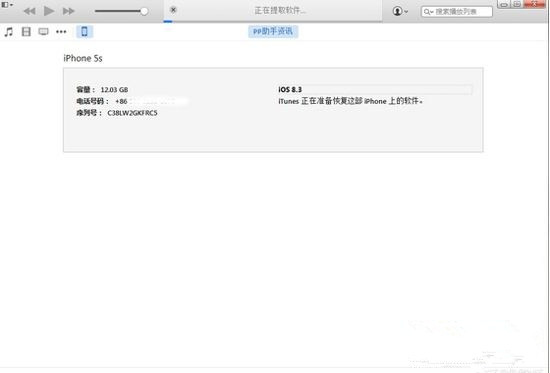Click the Play button
This screenshot has width=550, height=373.
(49, 11)
